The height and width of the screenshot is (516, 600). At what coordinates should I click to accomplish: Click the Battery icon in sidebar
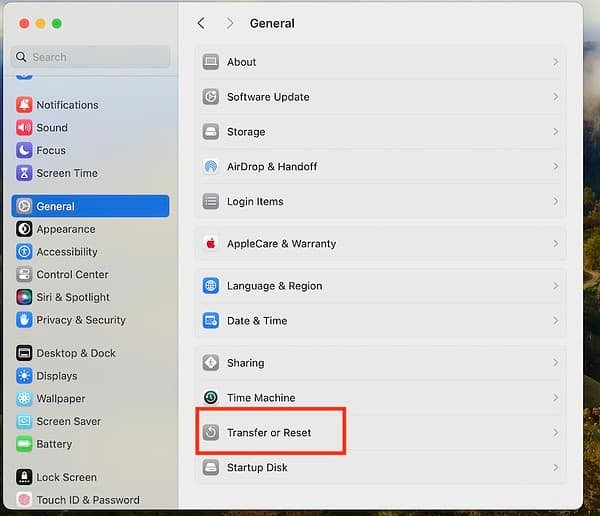24,444
